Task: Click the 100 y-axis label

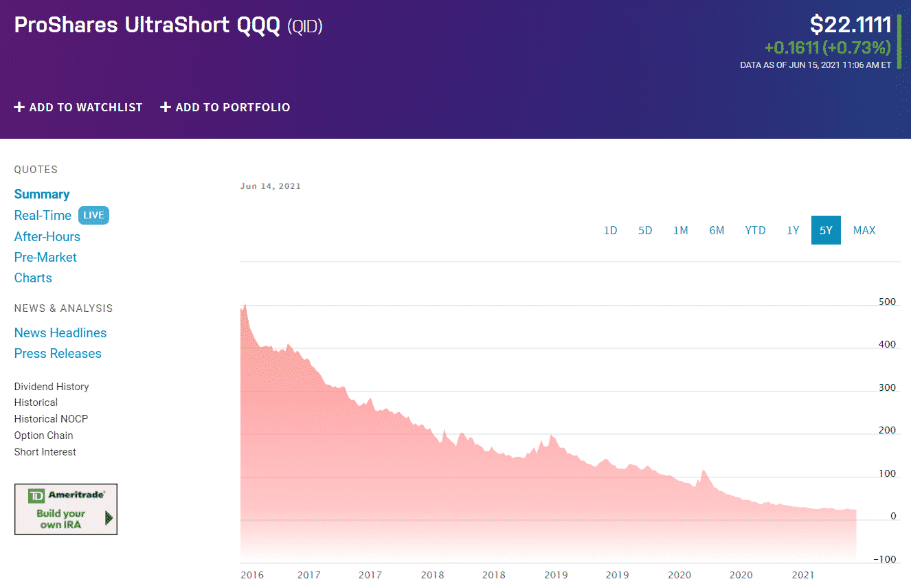Action: tap(888, 474)
